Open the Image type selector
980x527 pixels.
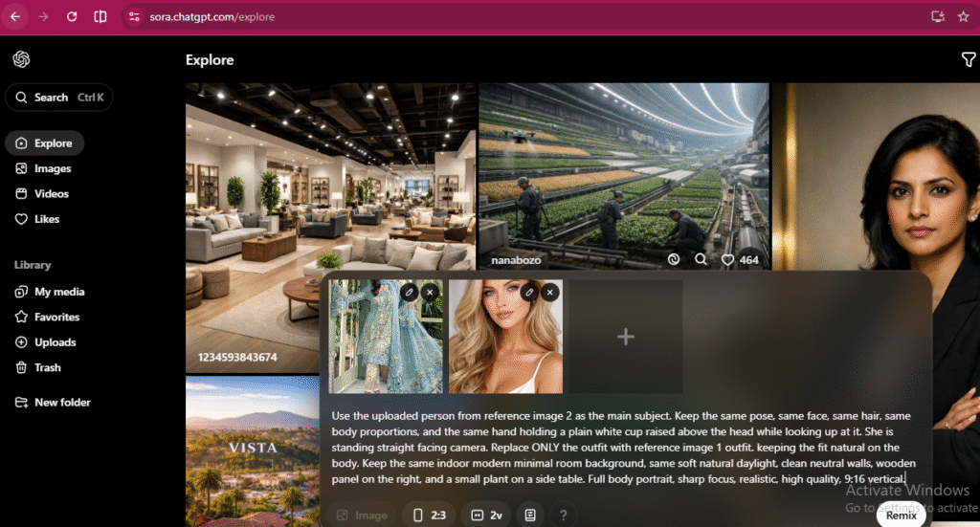coord(361,515)
